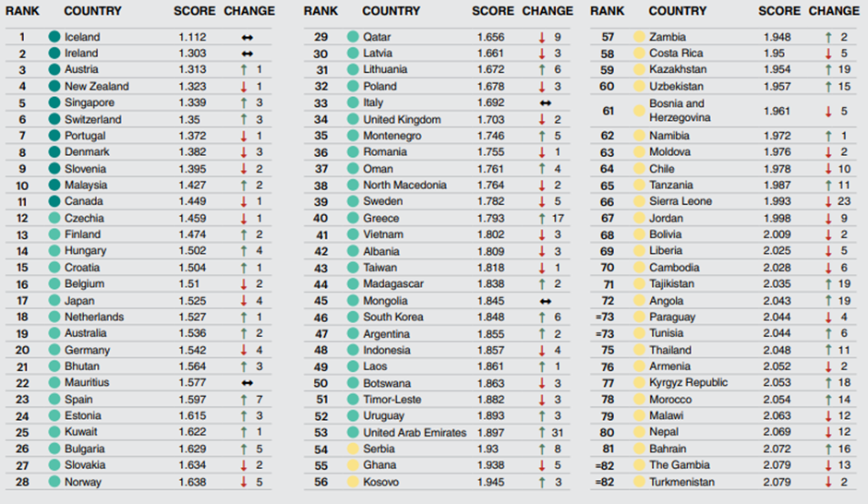Click the rightmost CHANGE column header
The width and height of the screenshot is (868, 504).
point(833,11)
